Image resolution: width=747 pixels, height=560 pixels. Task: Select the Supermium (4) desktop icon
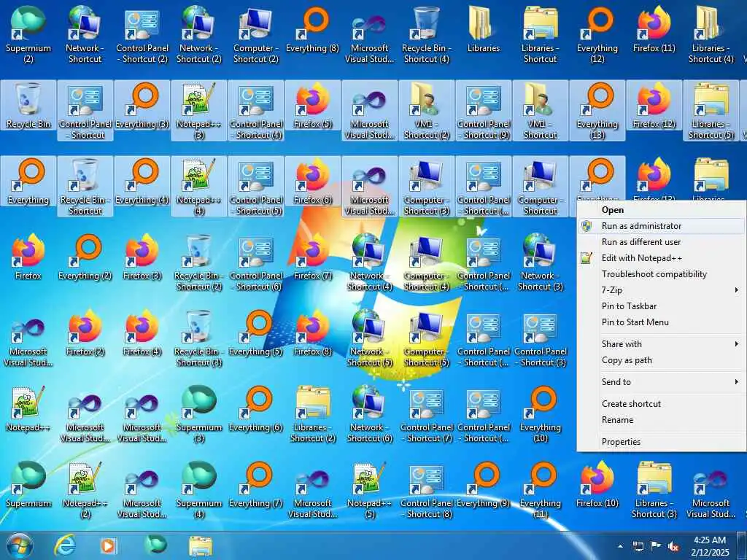click(199, 489)
